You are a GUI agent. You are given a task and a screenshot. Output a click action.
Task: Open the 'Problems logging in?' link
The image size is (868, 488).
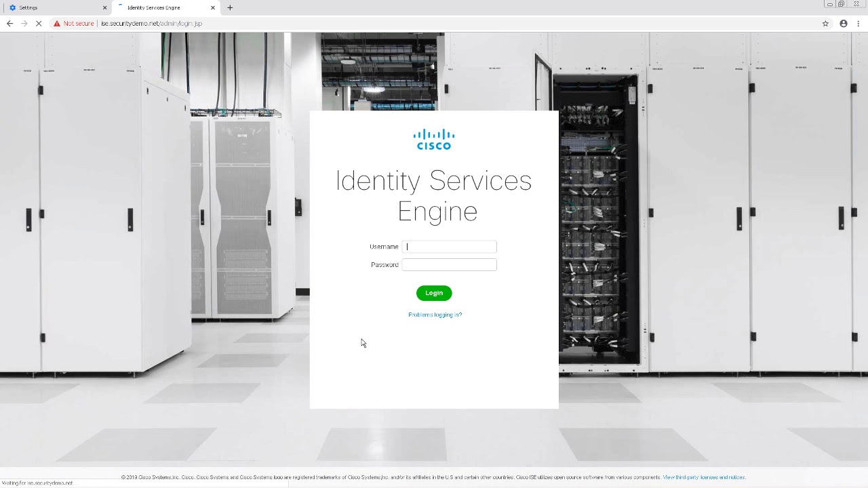(435, 314)
